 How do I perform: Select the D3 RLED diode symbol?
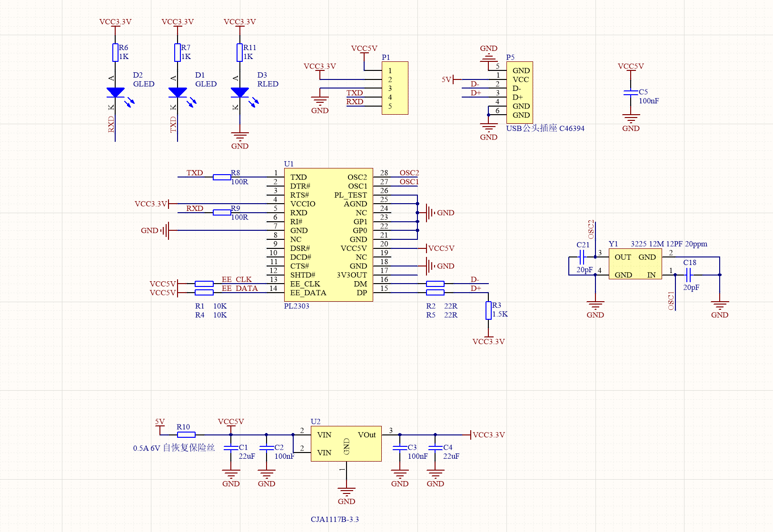click(x=240, y=93)
